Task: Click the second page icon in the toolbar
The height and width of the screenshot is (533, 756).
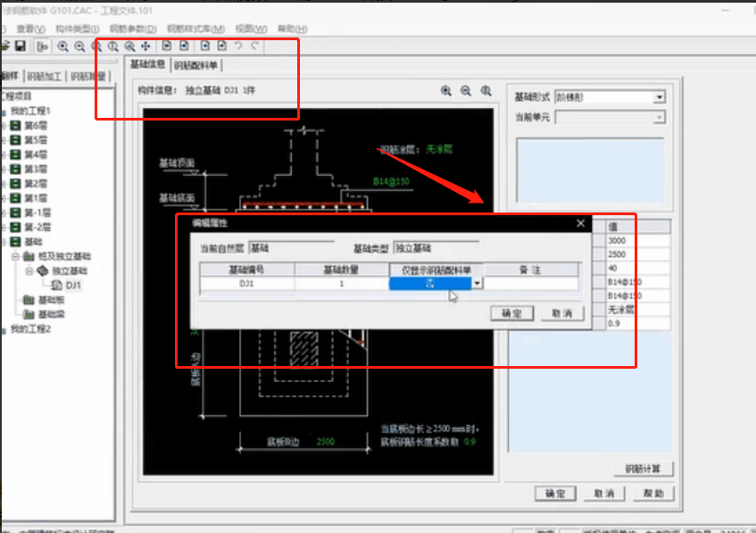Action: point(184,46)
